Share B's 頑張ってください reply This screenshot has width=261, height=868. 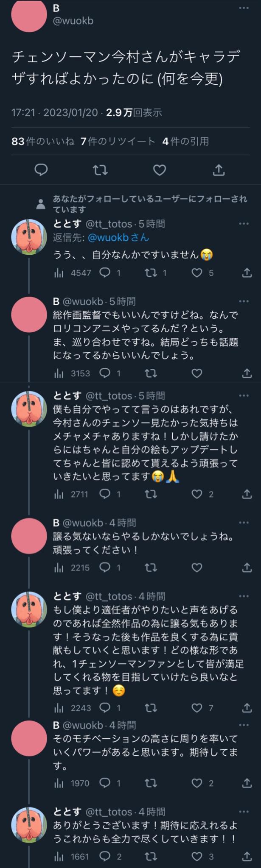click(x=247, y=568)
